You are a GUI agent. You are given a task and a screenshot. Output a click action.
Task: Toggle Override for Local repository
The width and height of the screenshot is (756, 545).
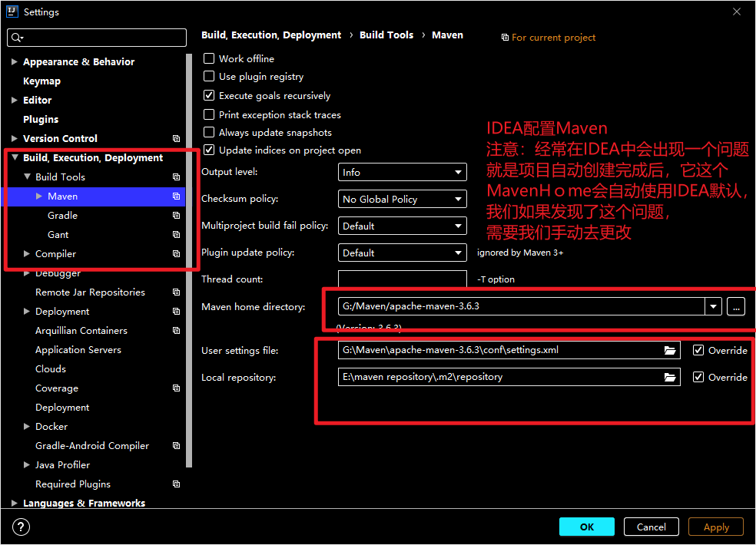click(x=698, y=377)
